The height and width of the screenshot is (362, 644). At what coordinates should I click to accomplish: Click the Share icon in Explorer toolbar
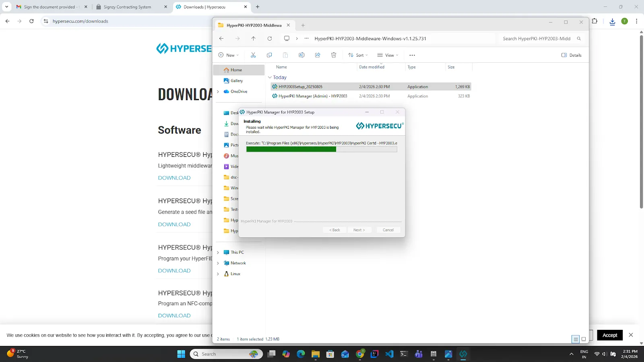tap(318, 55)
